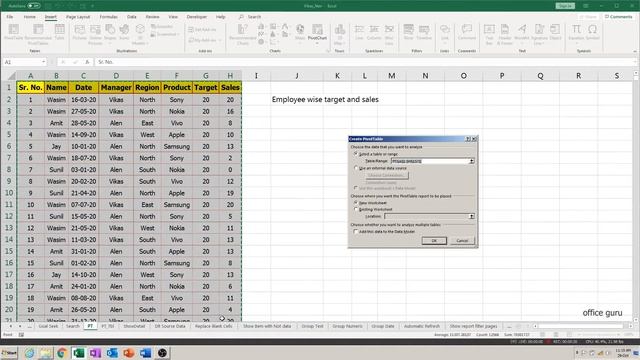Click the Recommended Charts icon
This screenshot has height=360, width=640.
(x=242, y=33)
